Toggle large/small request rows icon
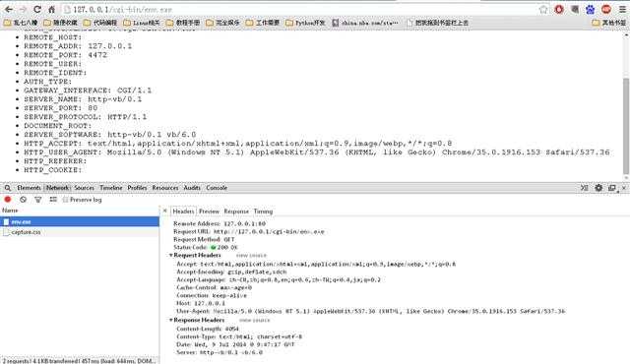 pos(53,200)
